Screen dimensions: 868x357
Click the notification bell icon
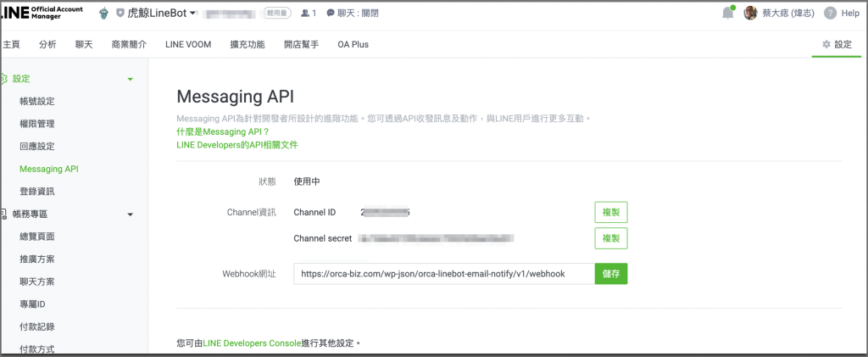coord(727,14)
